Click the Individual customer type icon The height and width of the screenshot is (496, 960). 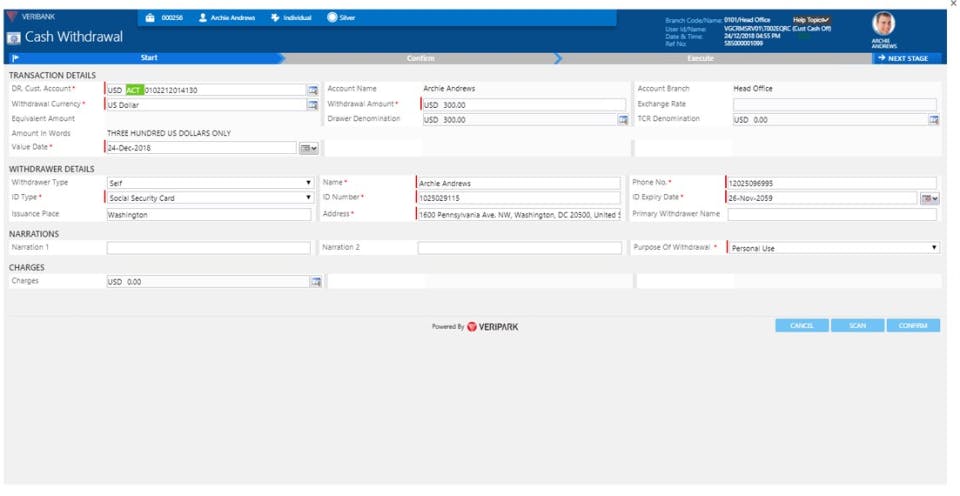click(x=275, y=18)
